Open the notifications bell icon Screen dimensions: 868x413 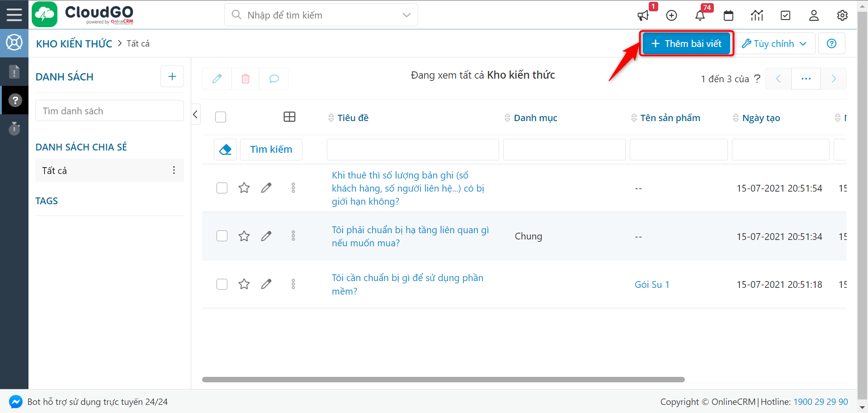coord(700,15)
